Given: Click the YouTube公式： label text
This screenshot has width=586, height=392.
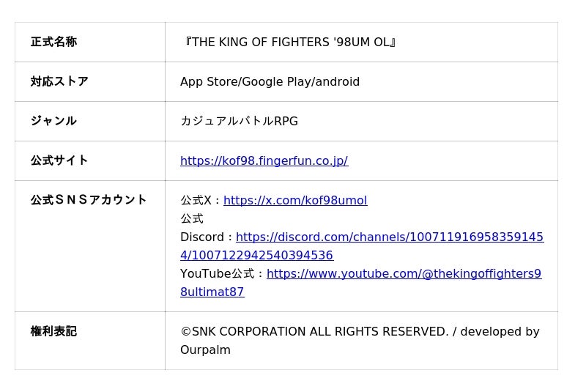Looking at the screenshot, I should pyautogui.click(x=223, y=274).
